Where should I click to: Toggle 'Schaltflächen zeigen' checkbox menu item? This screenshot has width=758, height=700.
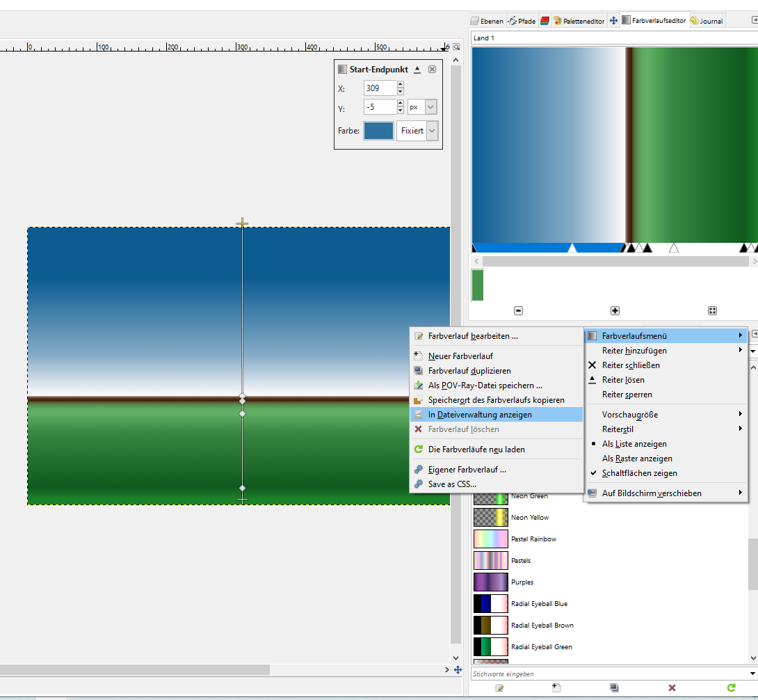pyautogui.click(x=639, y=473)
